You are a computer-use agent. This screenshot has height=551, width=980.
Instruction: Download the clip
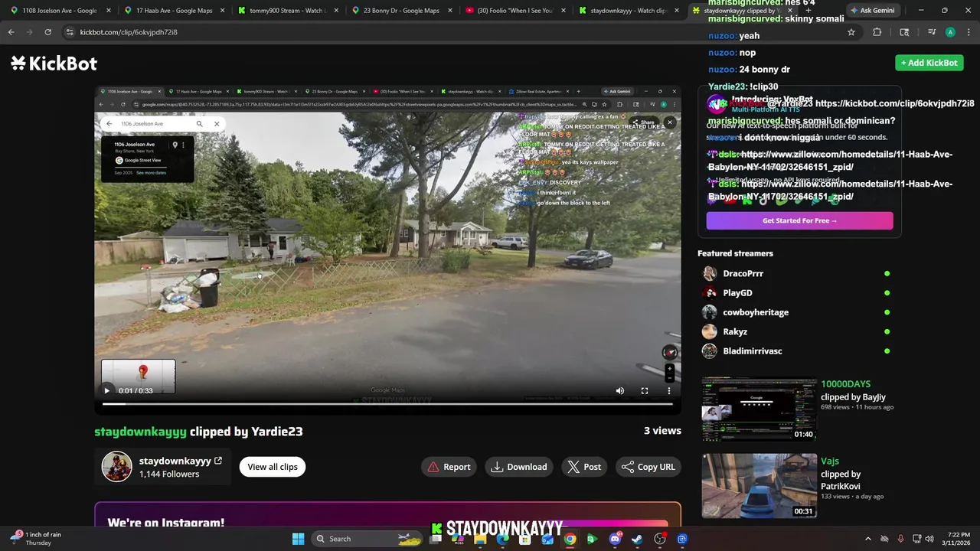click(x=519, y=467)
